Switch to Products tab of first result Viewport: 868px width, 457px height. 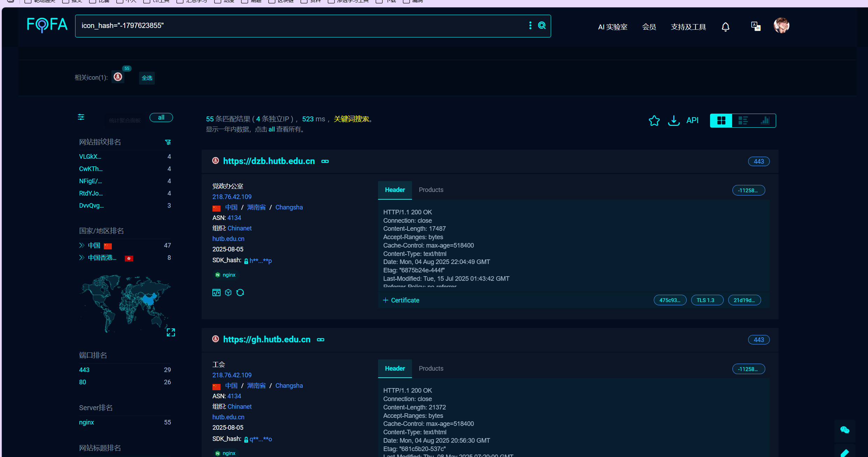pyautogui.click(x=431, y=190)
